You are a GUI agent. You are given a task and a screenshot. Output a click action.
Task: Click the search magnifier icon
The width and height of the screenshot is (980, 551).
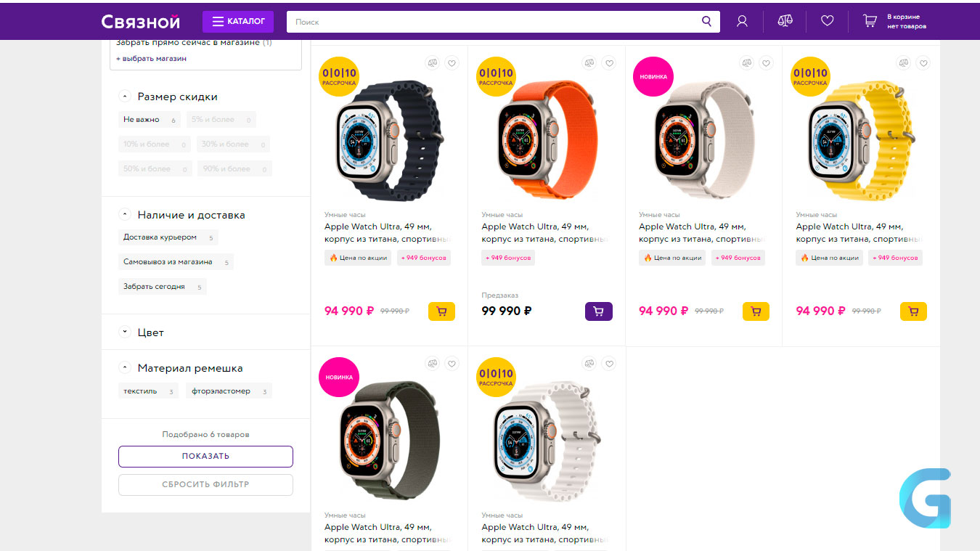click(x=706, y=22)
